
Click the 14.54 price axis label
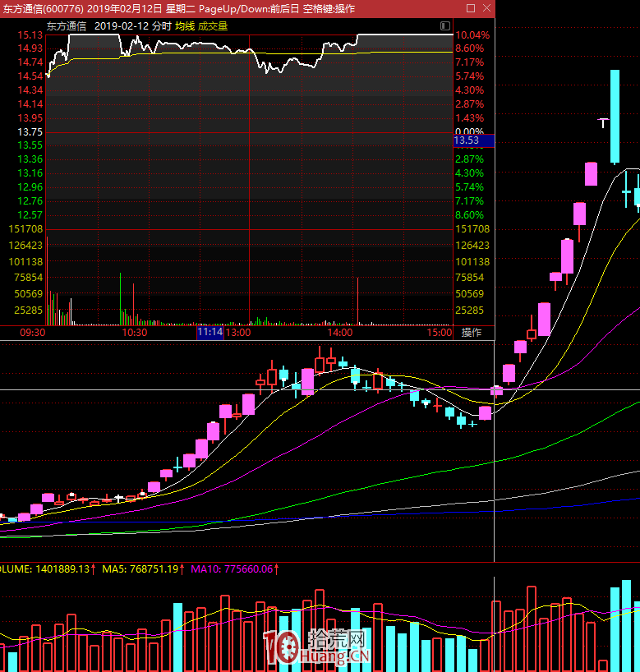30,76
